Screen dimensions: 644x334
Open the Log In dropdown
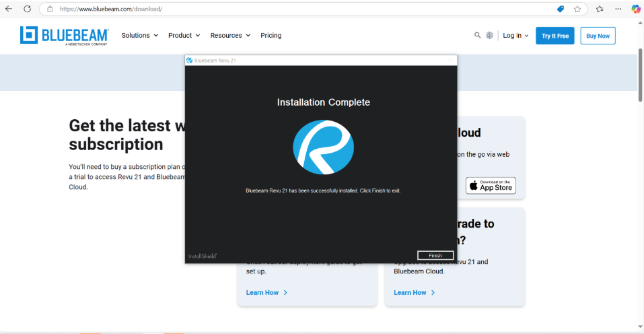click(x=515, y=36)
